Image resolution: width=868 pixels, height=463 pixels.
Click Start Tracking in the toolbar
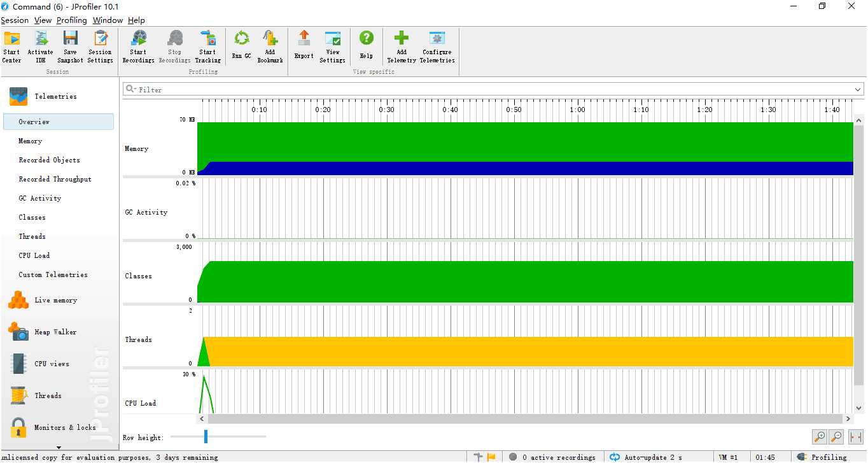(207, 46)
